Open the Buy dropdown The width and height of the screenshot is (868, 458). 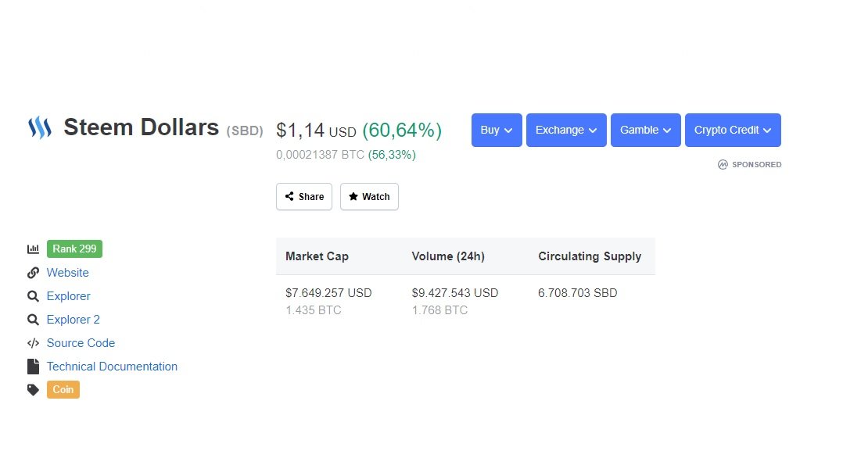[x=497, y=130]
